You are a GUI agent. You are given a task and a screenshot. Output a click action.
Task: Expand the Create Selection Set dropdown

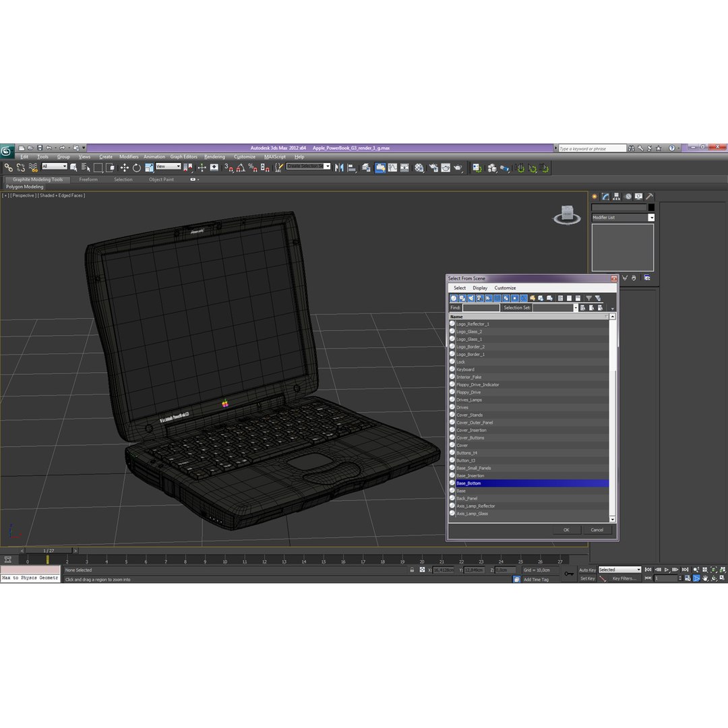pyautogui.click(x=328, y=166)
